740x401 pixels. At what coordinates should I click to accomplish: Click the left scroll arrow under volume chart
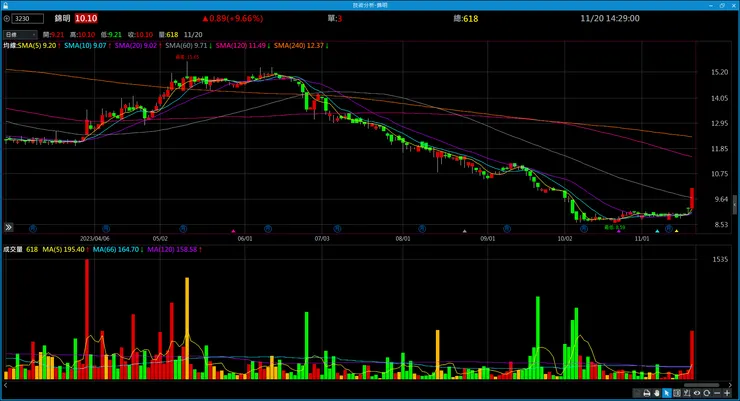point(6,385)
